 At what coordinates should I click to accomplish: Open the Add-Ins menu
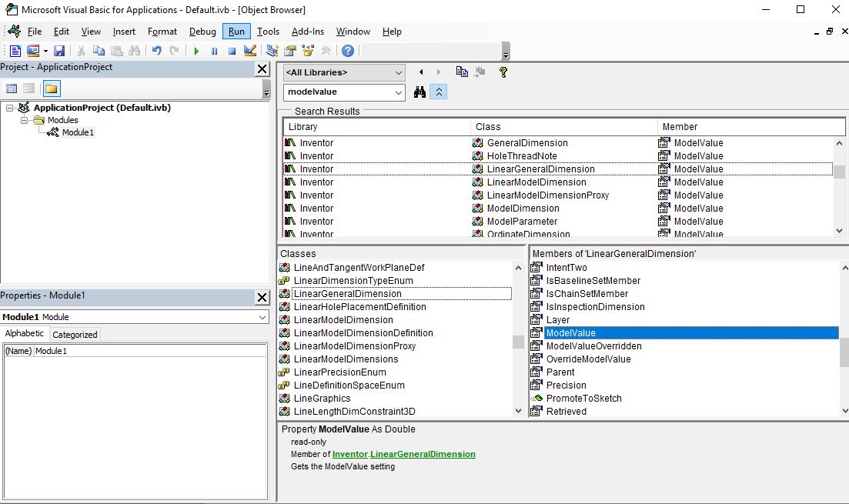tap(308, 32)
